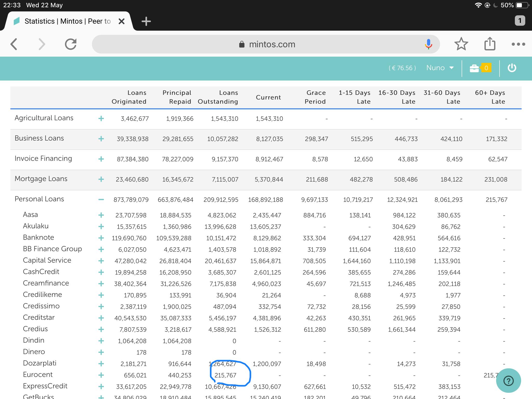Close the Statistics Mintos tab
532x399 pixels.
[x=121, y=21]
